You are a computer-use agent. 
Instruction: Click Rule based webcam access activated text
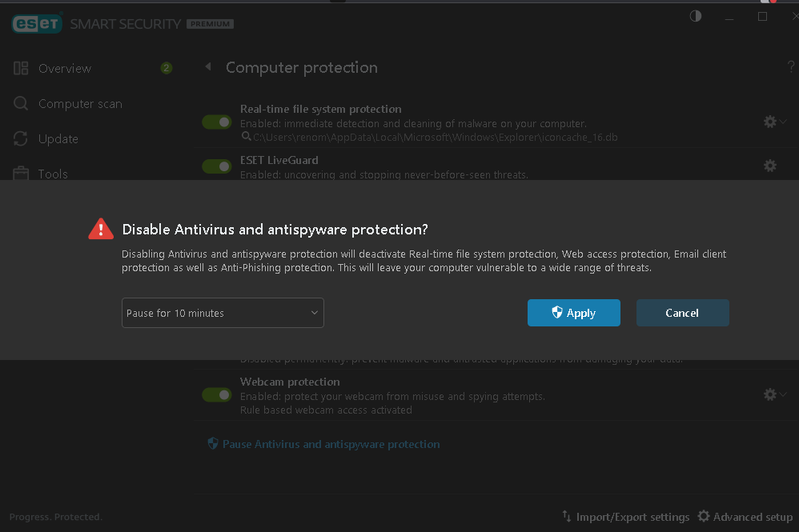click(326, 410)
